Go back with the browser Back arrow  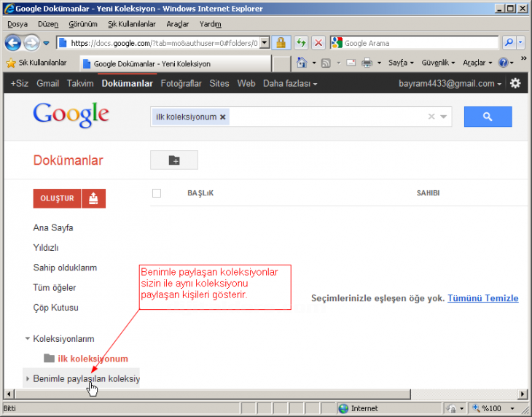(13, 43)
